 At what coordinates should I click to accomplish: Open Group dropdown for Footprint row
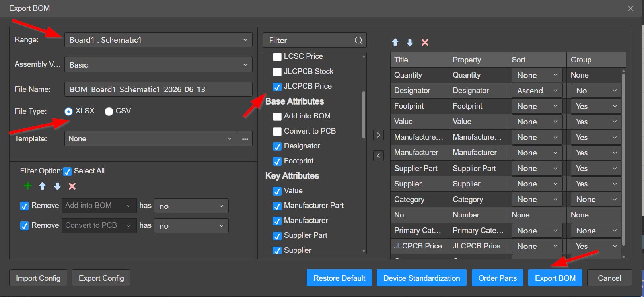[596, 106]
